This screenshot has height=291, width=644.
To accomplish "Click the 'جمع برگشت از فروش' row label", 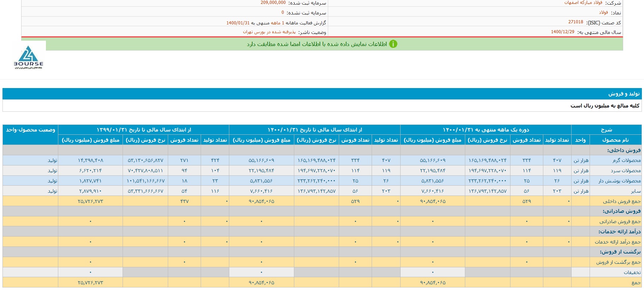I will click(x=618, y=262).
